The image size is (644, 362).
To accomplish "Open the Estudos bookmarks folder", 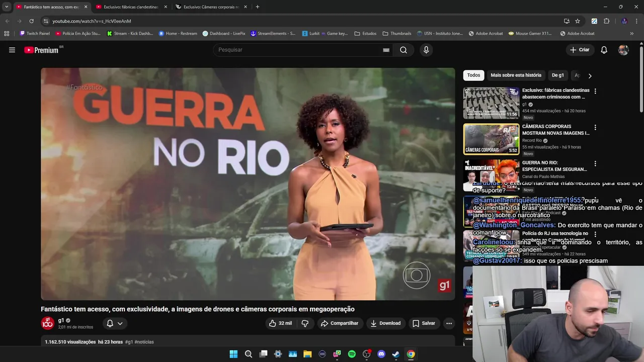I will (365, 34).
